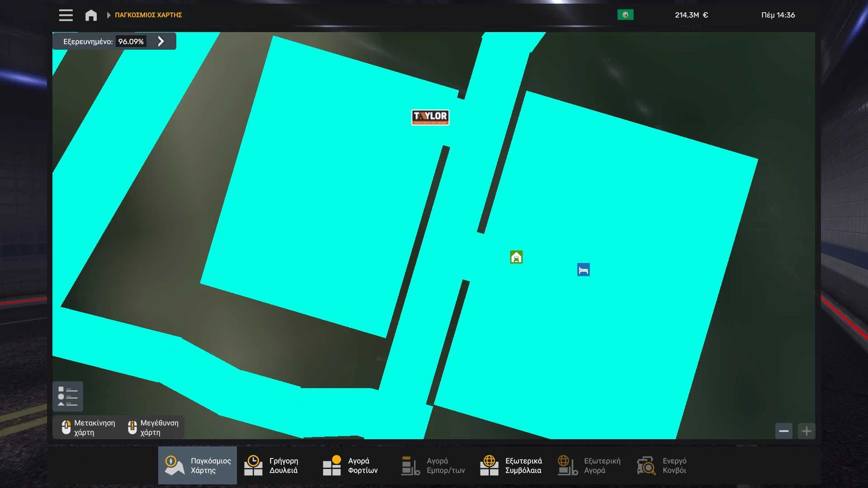Open the hamburger main menu
Viewport: 868px width, 488px height.
66,15
